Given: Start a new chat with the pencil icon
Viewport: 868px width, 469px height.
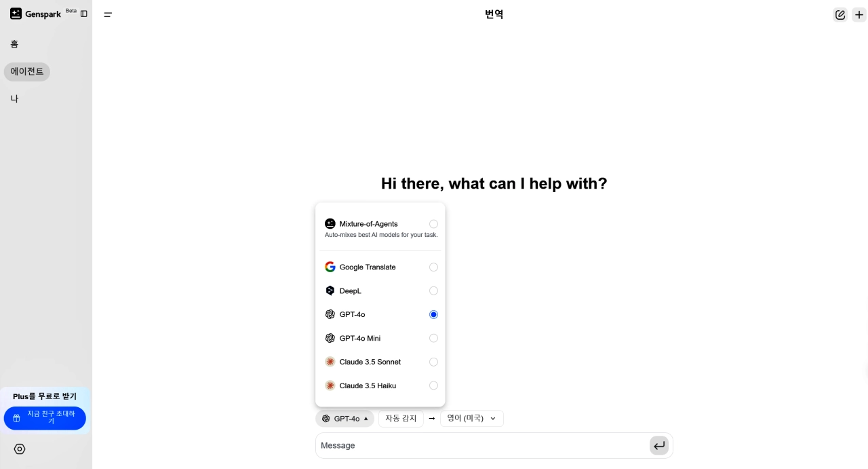Looking at the screenshot, I should 840,14.
